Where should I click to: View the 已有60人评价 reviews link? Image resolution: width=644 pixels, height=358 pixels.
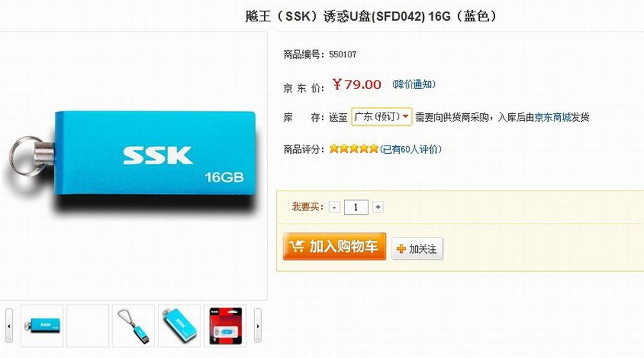411,149
